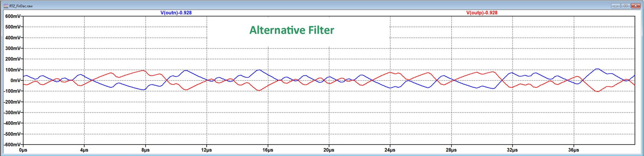Minimize the RTZ_FirDac.raw plot window
644x156 pixels.
click(615, 6)
